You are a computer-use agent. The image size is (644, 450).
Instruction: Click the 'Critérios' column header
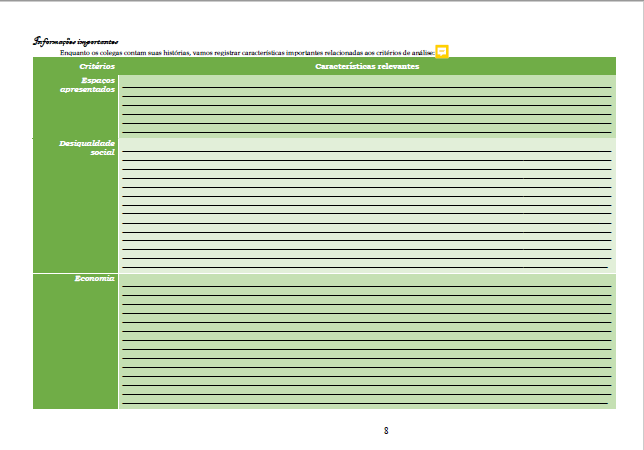pyautogui.click(x=97, y=66)
